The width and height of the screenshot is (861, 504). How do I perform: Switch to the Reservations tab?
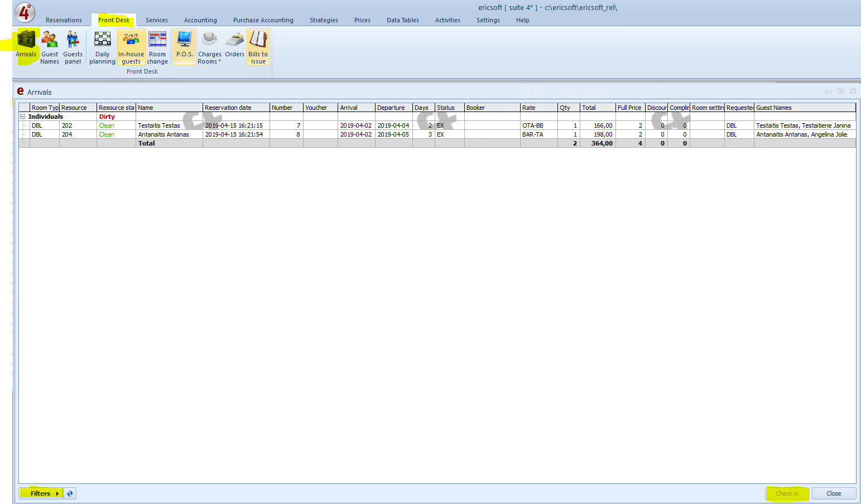[64, 20]
